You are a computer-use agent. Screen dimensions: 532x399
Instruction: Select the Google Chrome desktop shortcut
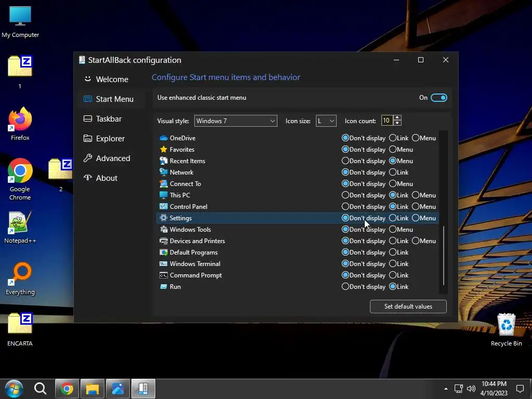pos(20,179)
